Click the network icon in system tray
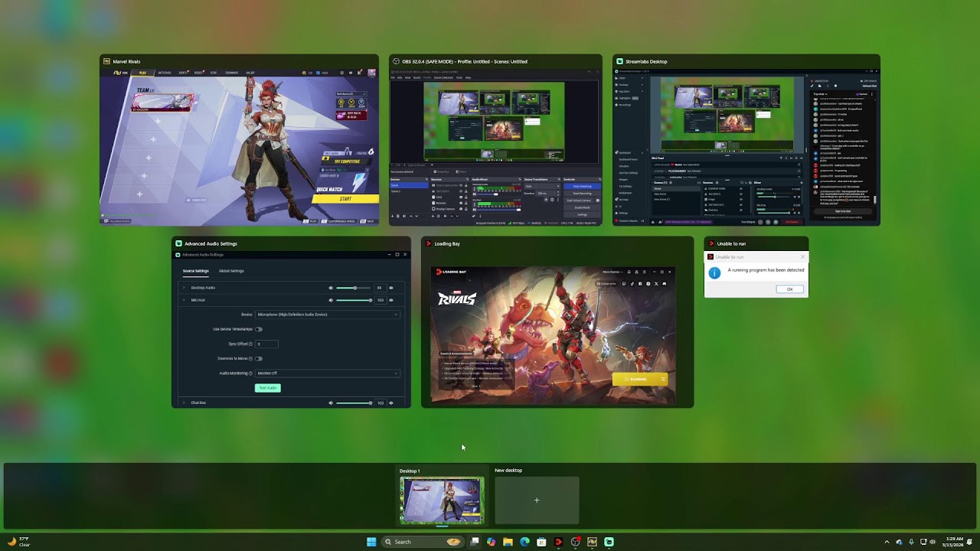 point(923,542)
